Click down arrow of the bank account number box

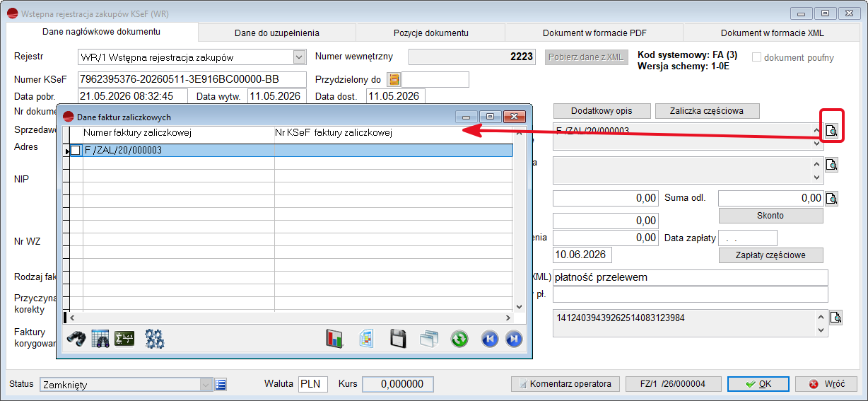click(821, 330)
